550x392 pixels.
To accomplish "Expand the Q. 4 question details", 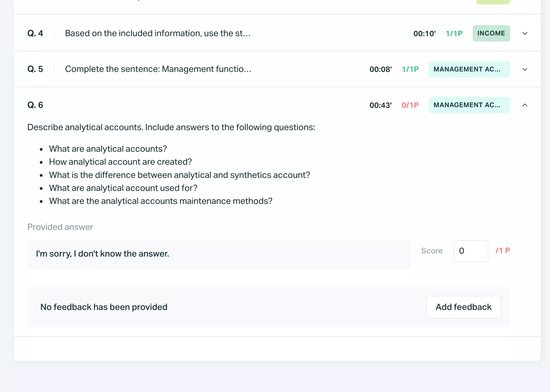I will click(x=524, y=33).
